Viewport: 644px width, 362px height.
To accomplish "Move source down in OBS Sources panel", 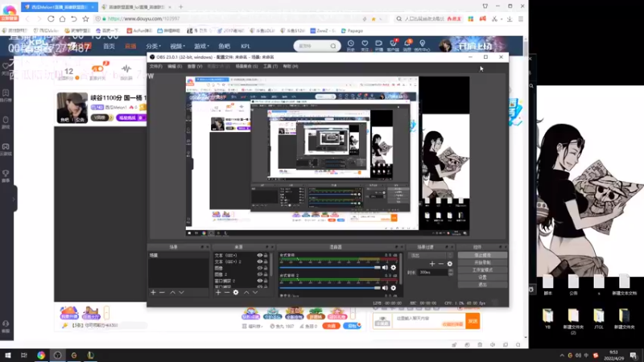I will click(x=255, y=292).
